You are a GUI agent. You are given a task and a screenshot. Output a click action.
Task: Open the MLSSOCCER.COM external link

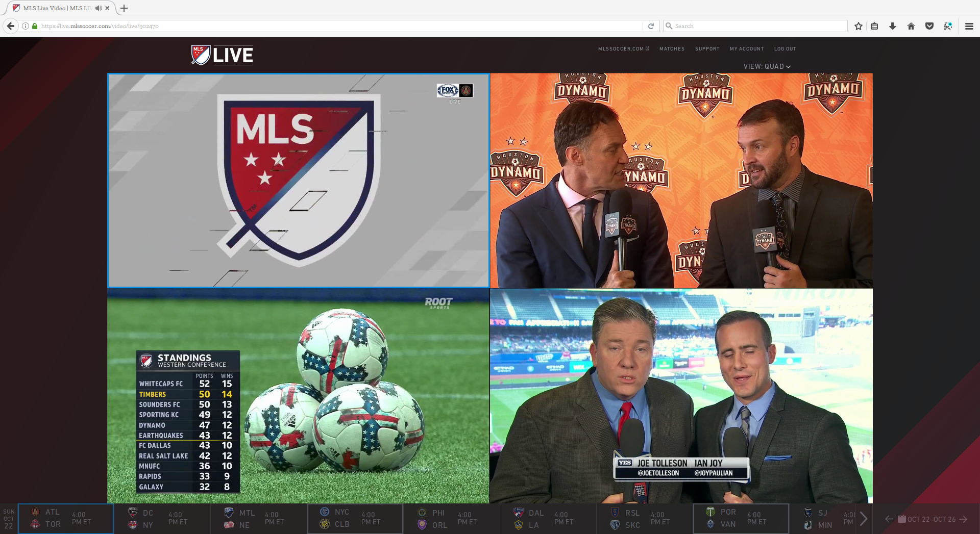coord(624,49)
